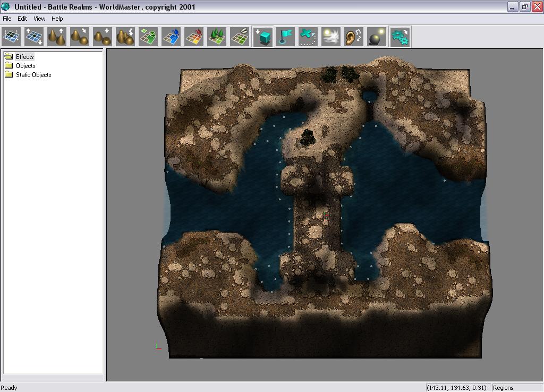Toggle the white fog effect tool
Image resolution: width=544 pixels, height=392 pixels.
tap(330, 37)
